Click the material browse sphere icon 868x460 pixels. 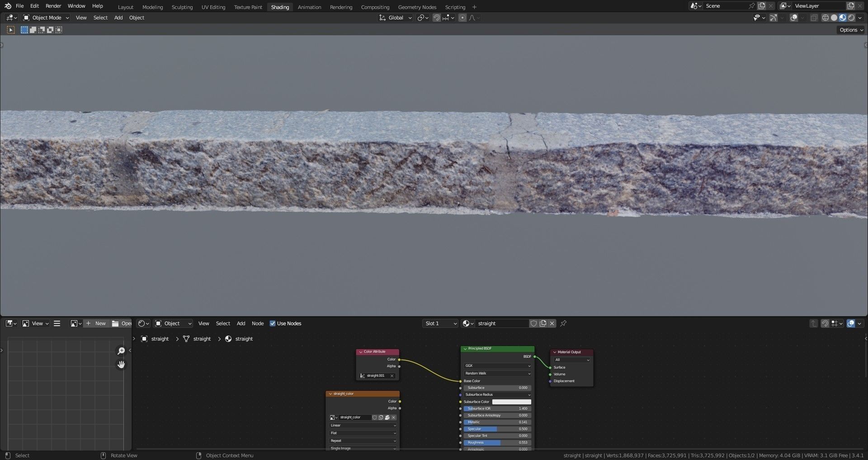click(468, 323)
